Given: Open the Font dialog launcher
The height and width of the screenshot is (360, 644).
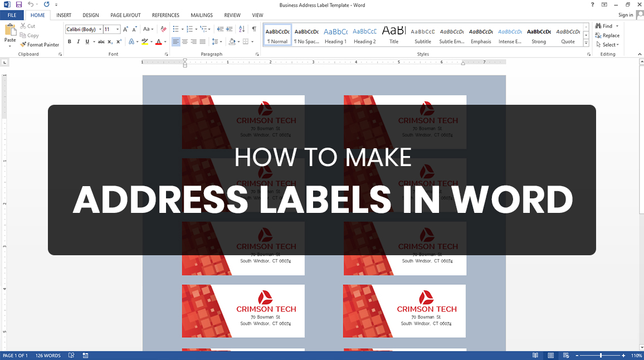Looking at the screenshot, I should point(167,54).
